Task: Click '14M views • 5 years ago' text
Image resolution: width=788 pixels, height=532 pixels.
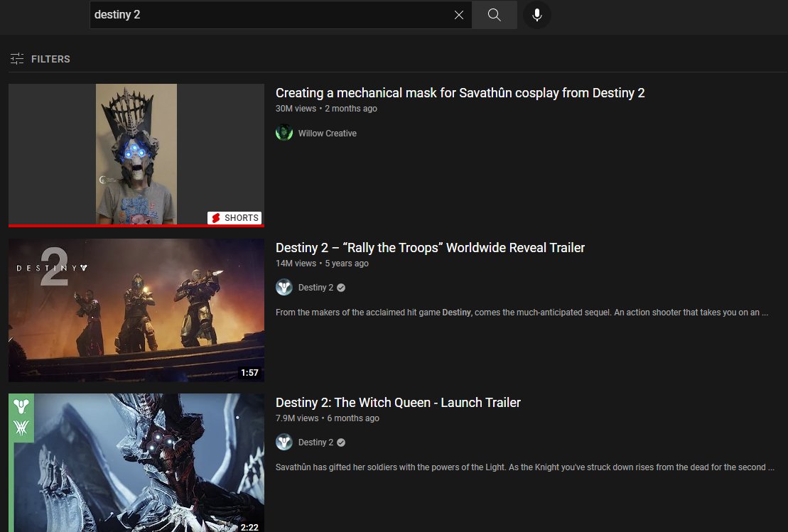Action: click(x=322, y=264)
